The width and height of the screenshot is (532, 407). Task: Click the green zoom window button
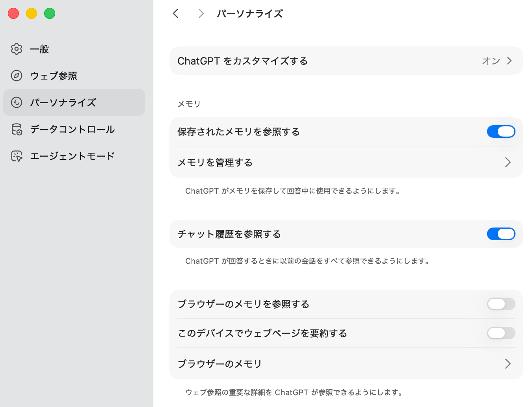pyautogui.click(x=50, y=13)
